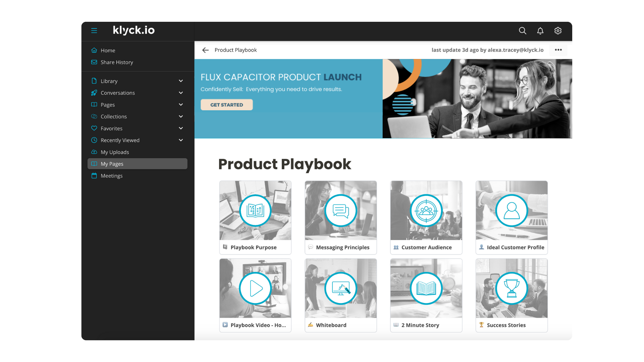Expand the Conversations section
Screen dimensions: 644x362
180,93
